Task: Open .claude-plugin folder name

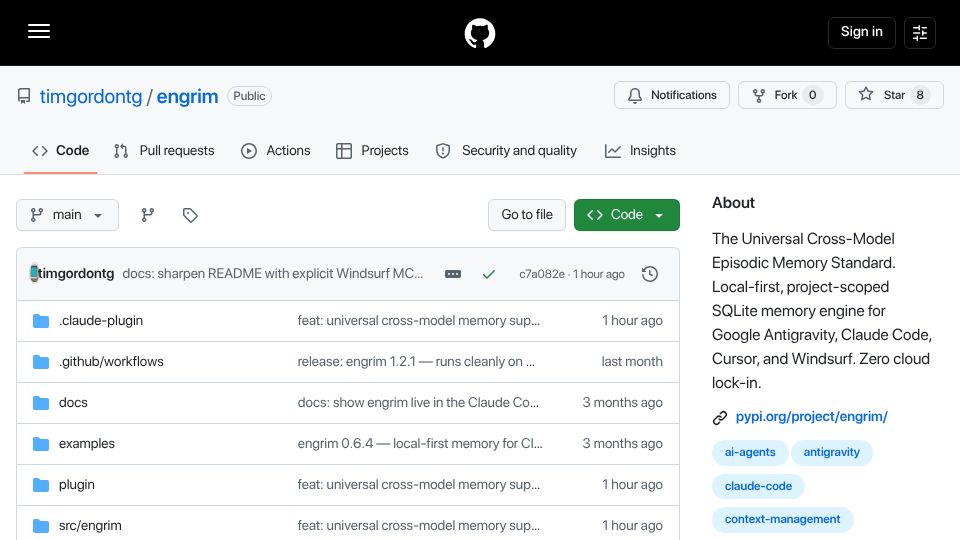Action: (x=101, y=321)
